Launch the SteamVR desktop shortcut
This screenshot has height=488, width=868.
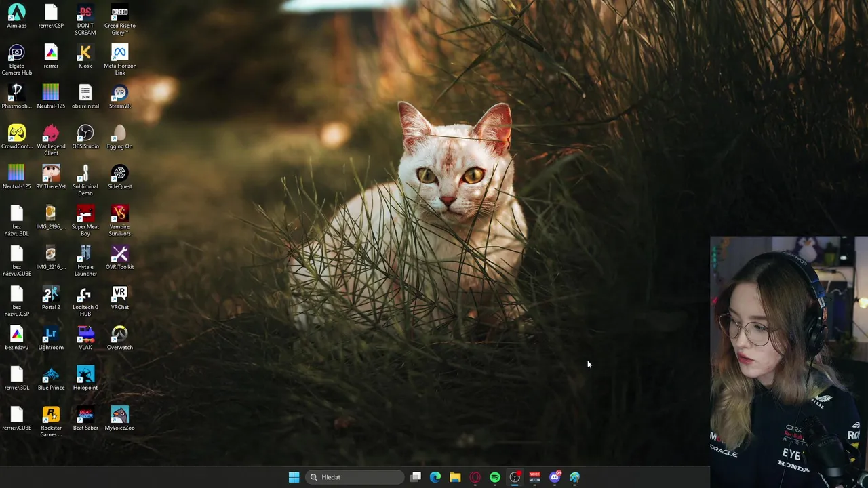tap(120, 97)
